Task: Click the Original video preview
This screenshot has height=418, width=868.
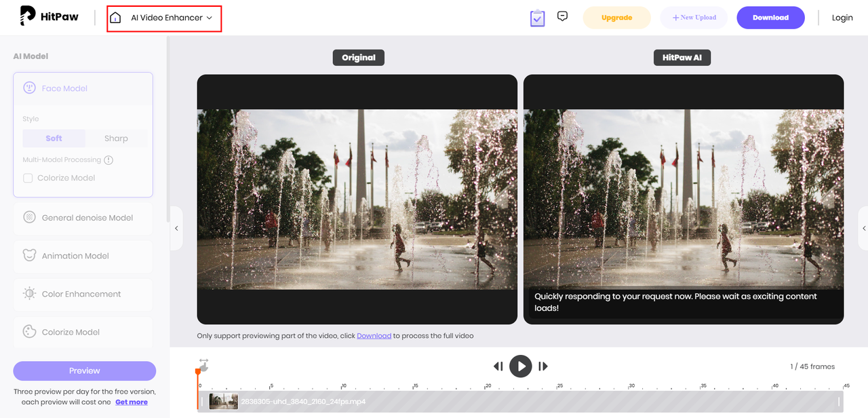Action: [x=357, y=199]
